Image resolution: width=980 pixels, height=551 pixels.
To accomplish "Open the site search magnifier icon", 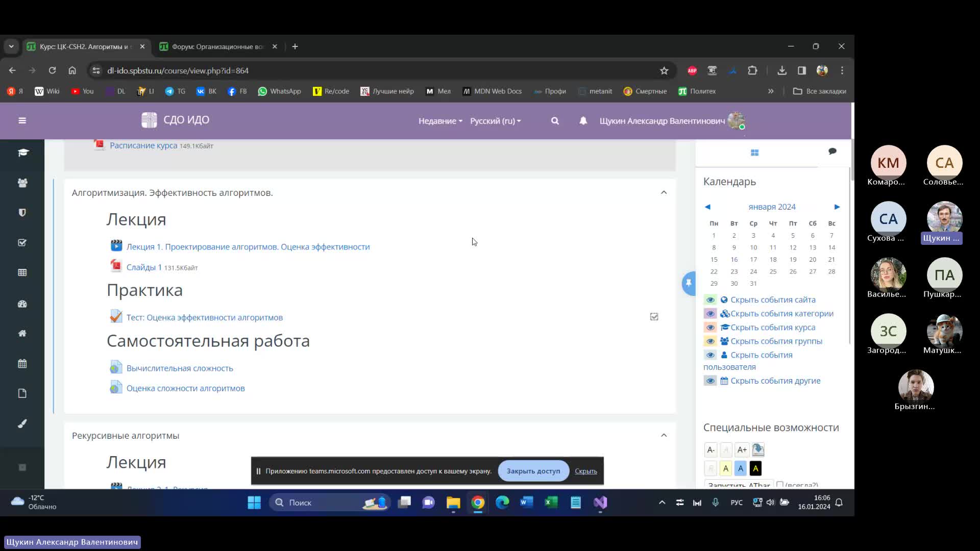I will (x=555, y=121).
